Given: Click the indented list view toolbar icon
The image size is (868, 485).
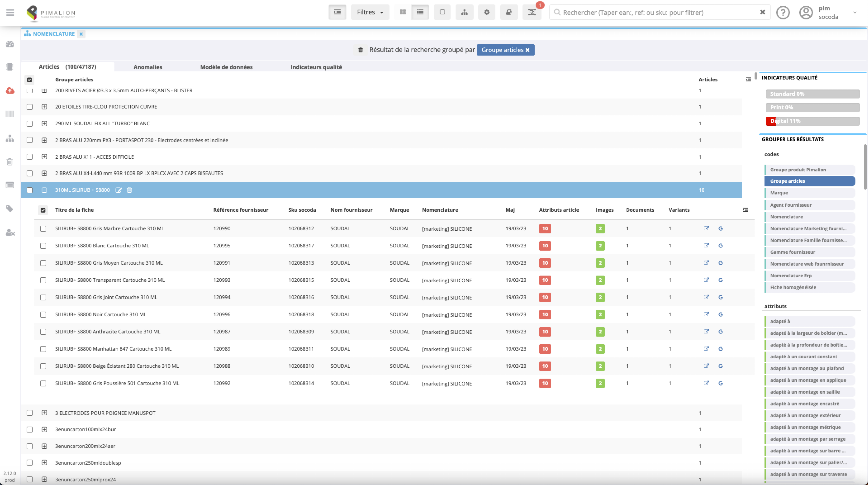Looking at the screenshot, I should tap(337, 12).
